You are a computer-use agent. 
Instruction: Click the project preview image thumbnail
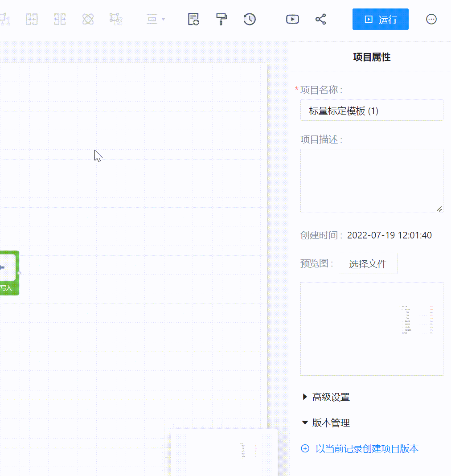tap(372, 328)
